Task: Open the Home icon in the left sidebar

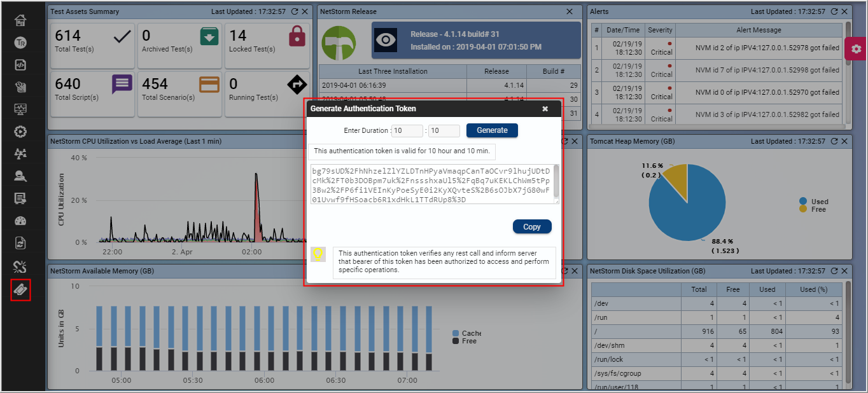Action: pyautogui.click(x=20, y=20)
